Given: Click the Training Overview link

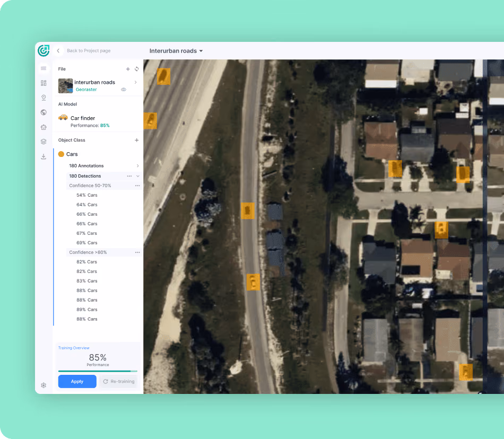Looking at the screenshot, I should click(74, 348).
